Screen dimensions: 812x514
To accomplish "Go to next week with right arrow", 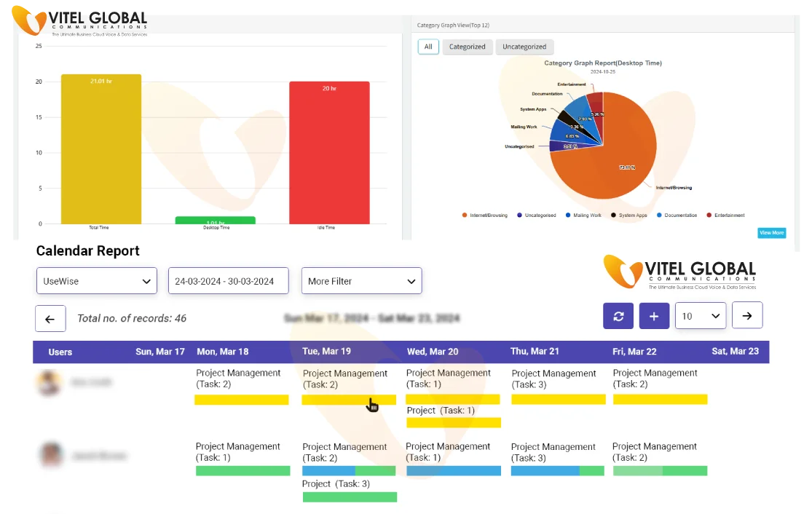I will click(x=747, y=316).
